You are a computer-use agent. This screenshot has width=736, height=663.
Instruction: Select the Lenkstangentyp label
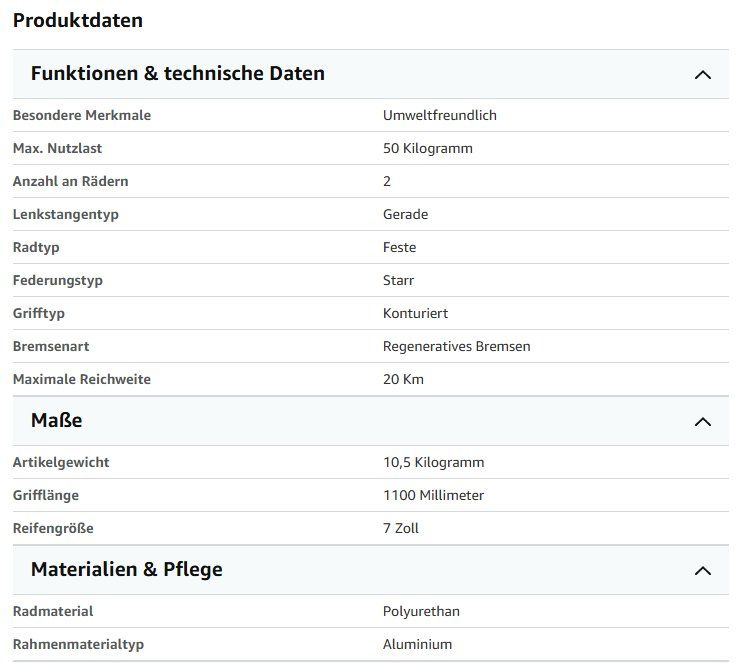tap(66, 215)
